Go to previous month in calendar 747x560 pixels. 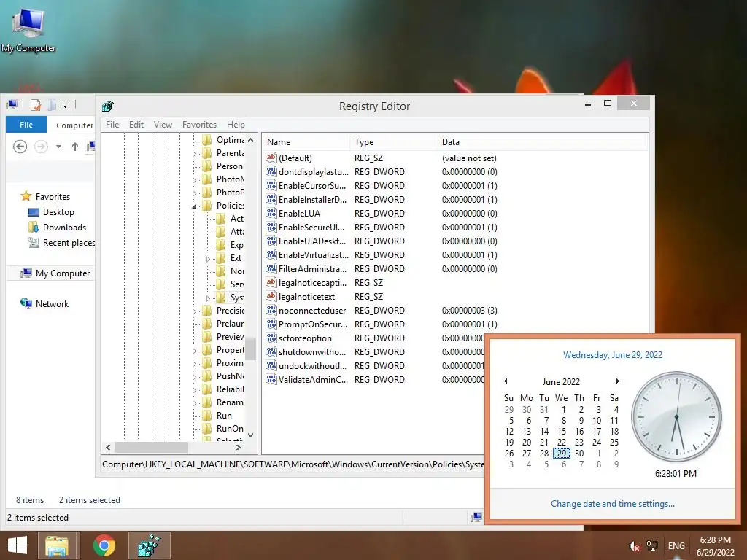pyautogui.click(x=506, y=381)
